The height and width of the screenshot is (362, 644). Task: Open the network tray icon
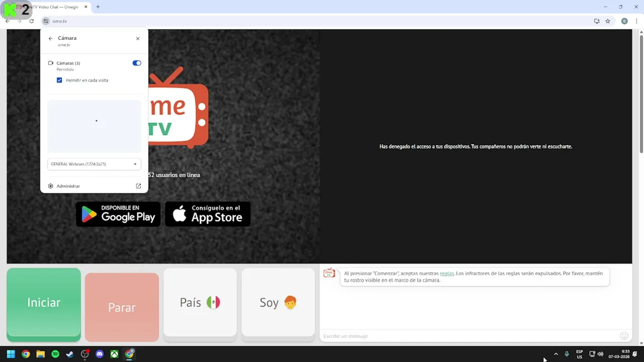click(x=592, y=354)
